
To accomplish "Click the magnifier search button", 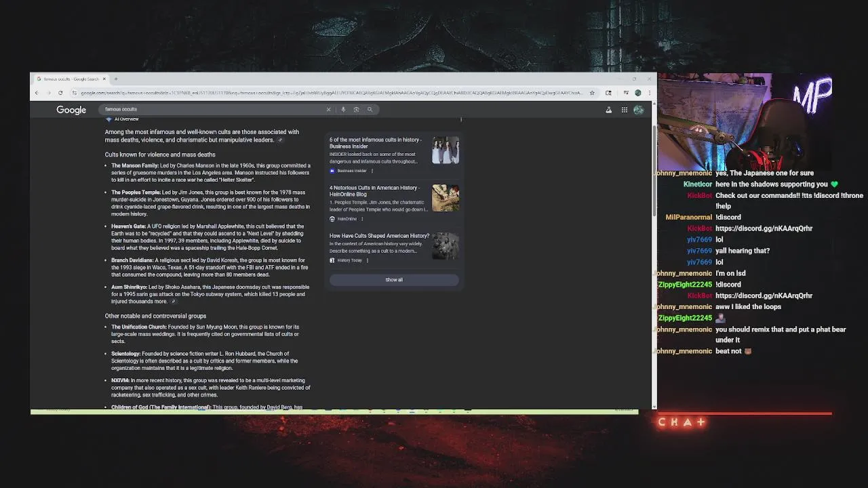I will (370, 109).
